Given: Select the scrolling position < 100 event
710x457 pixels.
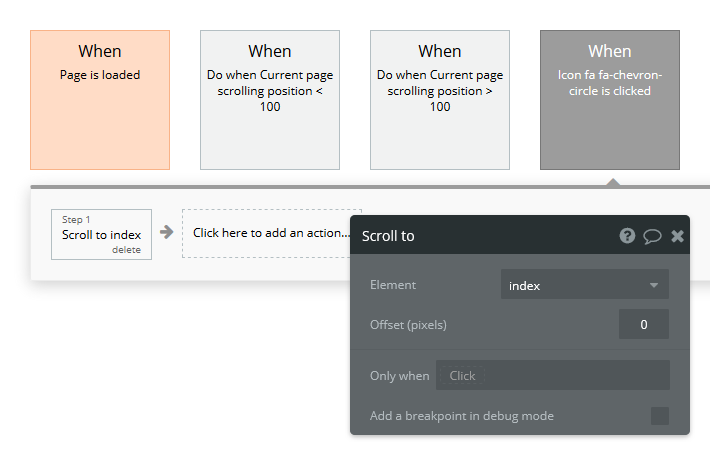Looking at the screenshot, I should tap(270, 100).
